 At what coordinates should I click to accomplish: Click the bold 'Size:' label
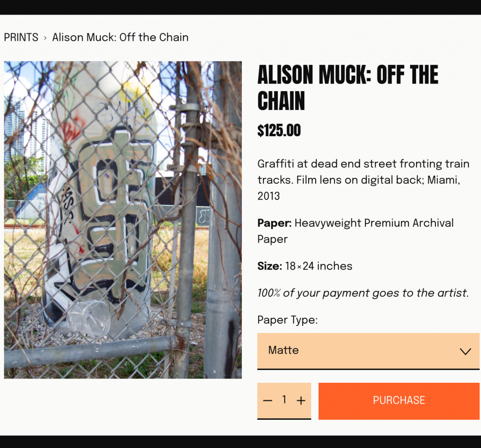270,266
